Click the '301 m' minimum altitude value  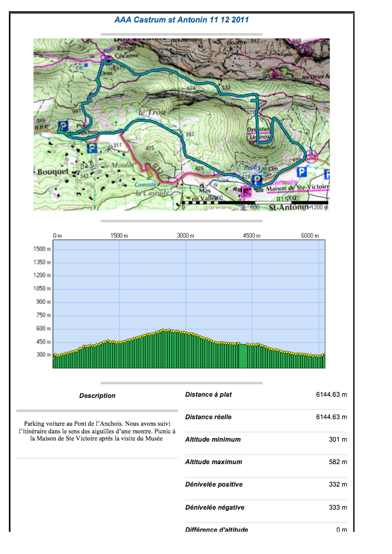pos(338,439)
